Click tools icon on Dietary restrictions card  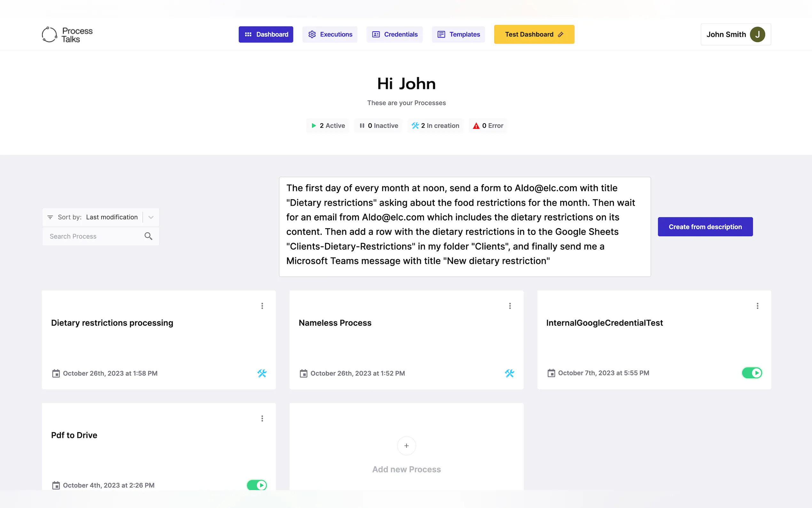coord(262,373)
